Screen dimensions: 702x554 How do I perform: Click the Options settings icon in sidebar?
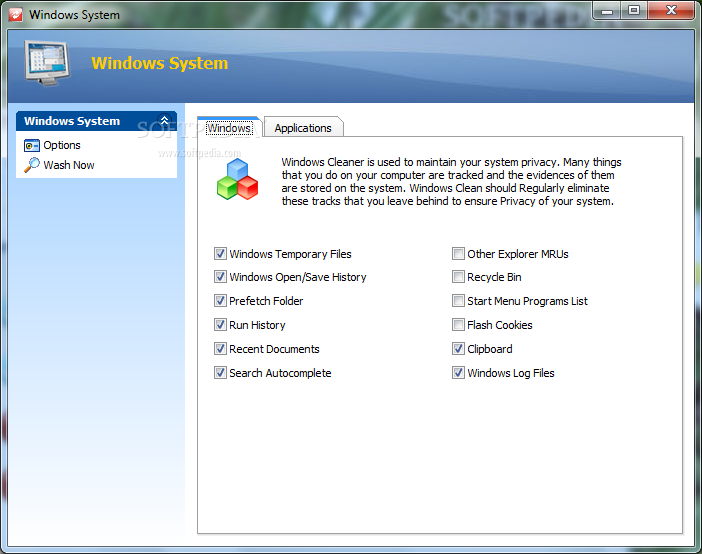(x=31, y=146)
